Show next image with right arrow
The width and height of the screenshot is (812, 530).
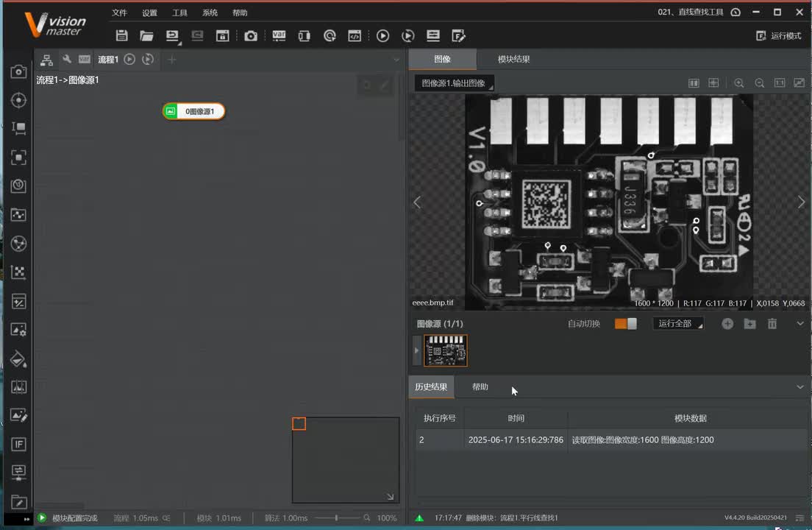[x=801, y=202]
